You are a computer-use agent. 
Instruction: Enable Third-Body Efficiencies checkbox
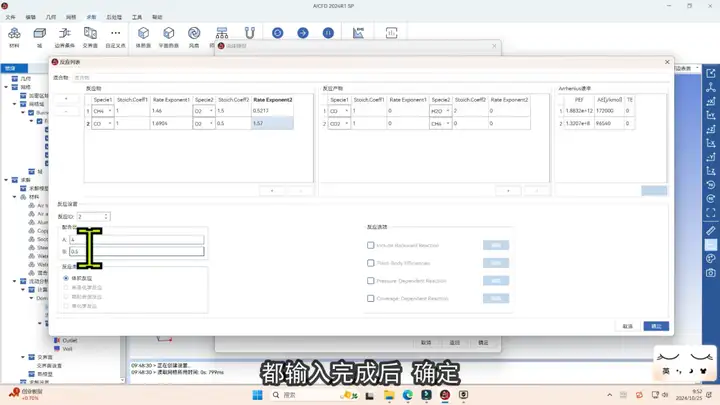click(371, 263)
